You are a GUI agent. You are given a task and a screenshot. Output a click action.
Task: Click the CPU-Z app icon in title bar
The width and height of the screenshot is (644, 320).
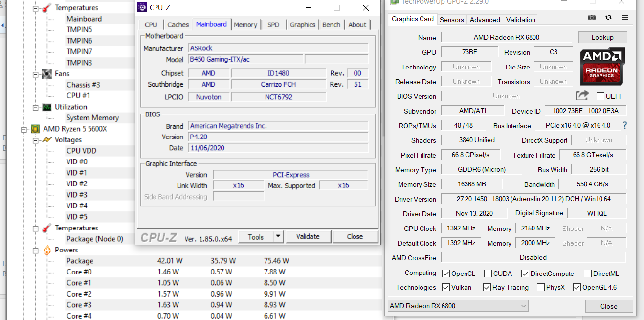click(142, 7)
